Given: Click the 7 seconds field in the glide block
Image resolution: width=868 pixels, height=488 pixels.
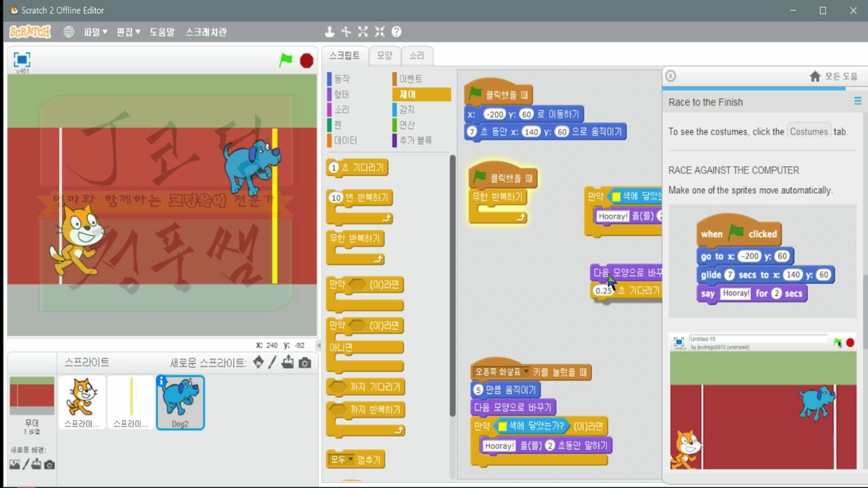Looking at the screenshot, I should 472,131.
